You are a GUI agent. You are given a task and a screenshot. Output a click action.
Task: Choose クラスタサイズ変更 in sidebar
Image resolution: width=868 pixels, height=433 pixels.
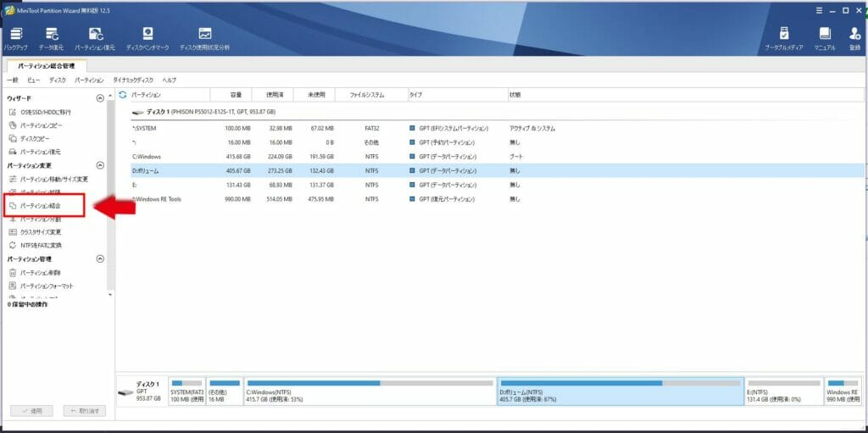coord(35,232)
